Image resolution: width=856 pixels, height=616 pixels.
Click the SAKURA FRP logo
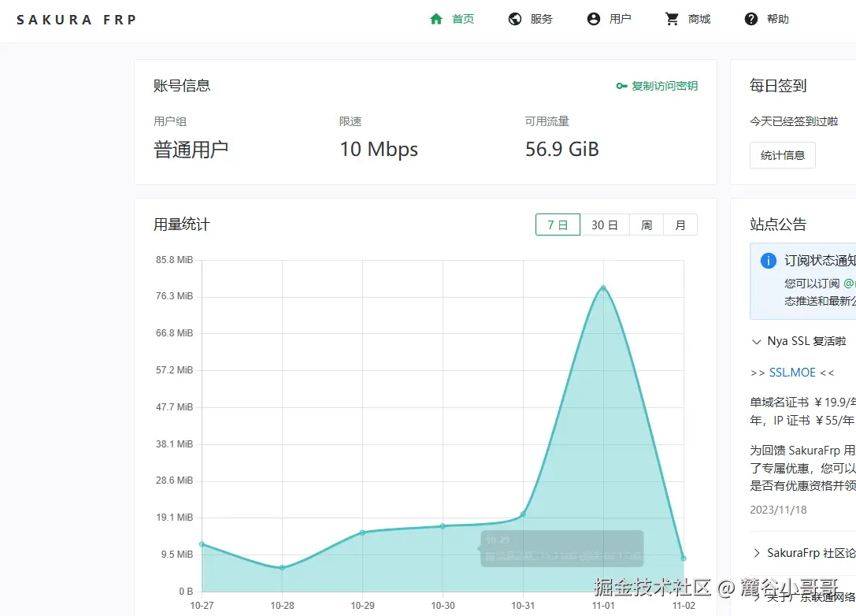(x=76, y=19)
